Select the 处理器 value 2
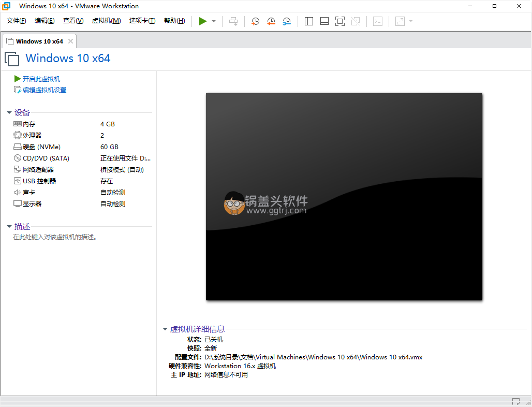Screen dimensions: 532x407 [102, 136]
